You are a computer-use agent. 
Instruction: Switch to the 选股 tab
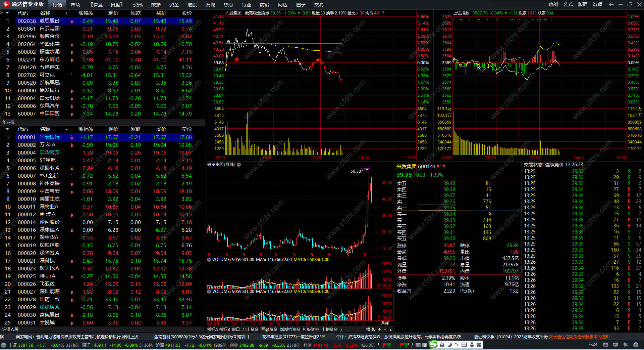[192, 5]
